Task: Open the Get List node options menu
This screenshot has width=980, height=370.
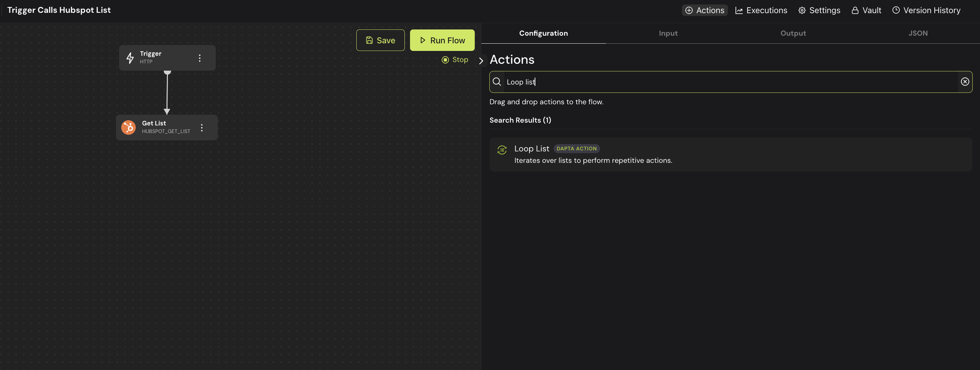Action: tap(202, 127)
